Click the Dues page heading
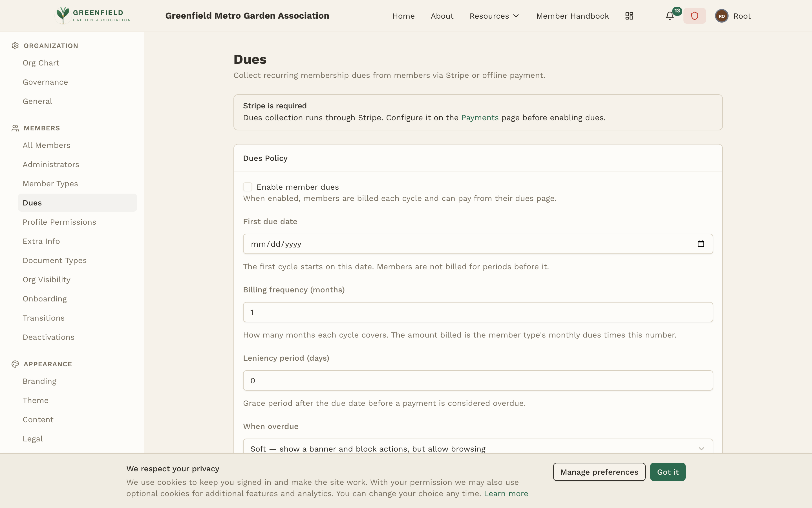This screenshot has width=812, height=508. point(250,60)
